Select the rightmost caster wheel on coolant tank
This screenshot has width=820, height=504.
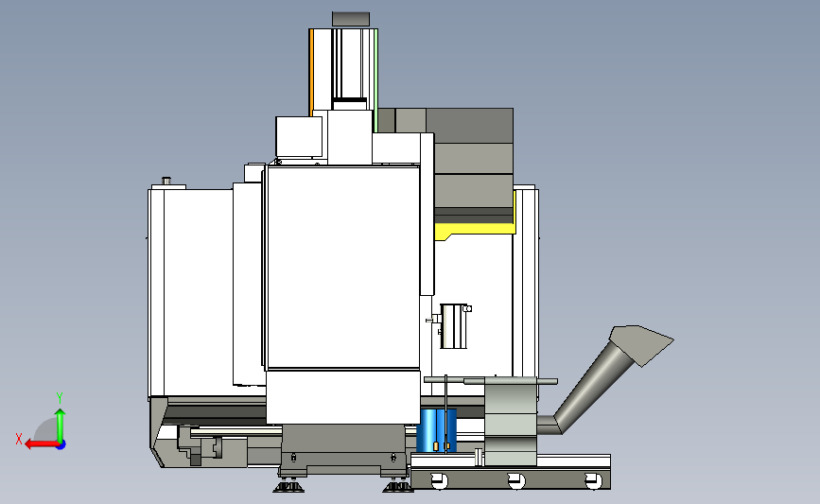tap(593, 480)
